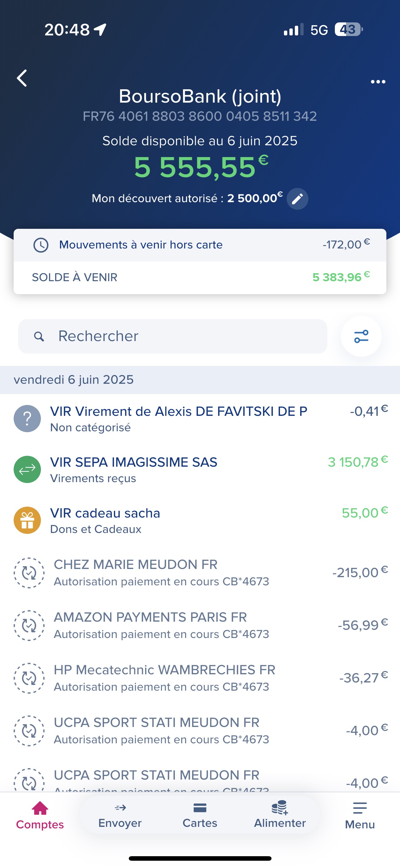The height and width of the screenshot is (868, 400).
Task: Tap the question mark uncategorized icon
Action: pyautogui.click(x=27, y=419)
